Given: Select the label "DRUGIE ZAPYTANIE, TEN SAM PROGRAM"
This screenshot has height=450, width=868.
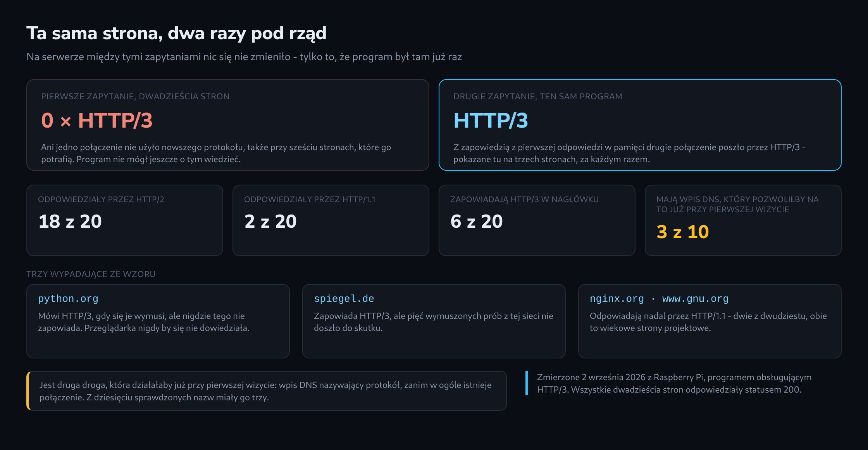Looking at the screenshot, I should (x=537, y=96).
